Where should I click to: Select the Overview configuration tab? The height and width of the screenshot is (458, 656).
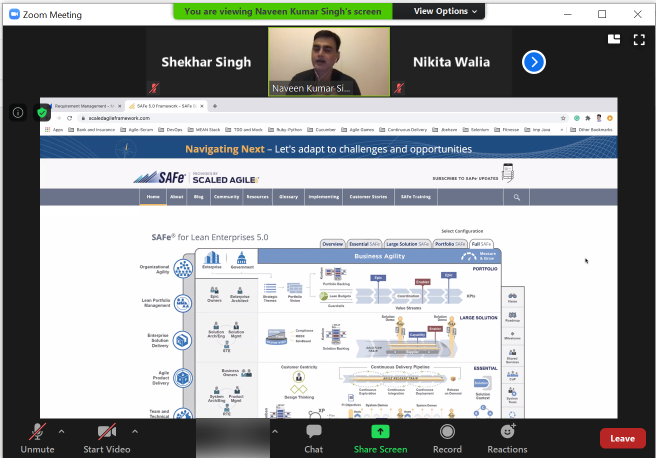click(333, 244)
